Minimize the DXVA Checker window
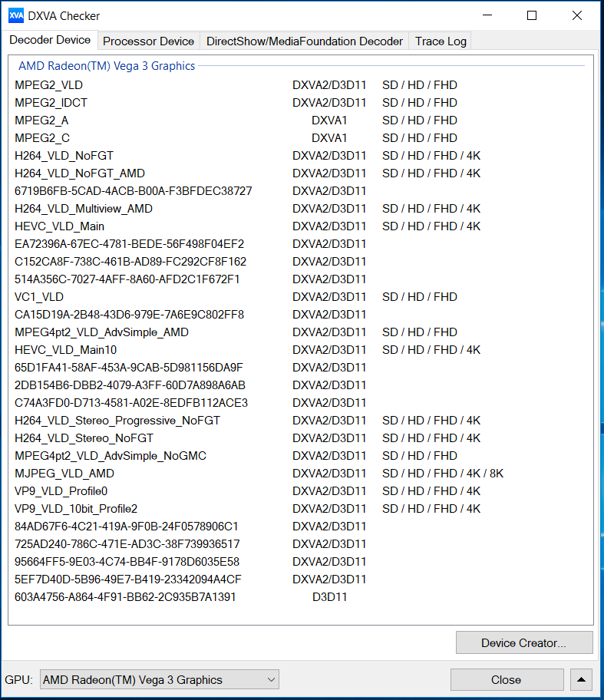This screenshot has width=604, height=700. [x=487, y=15]
